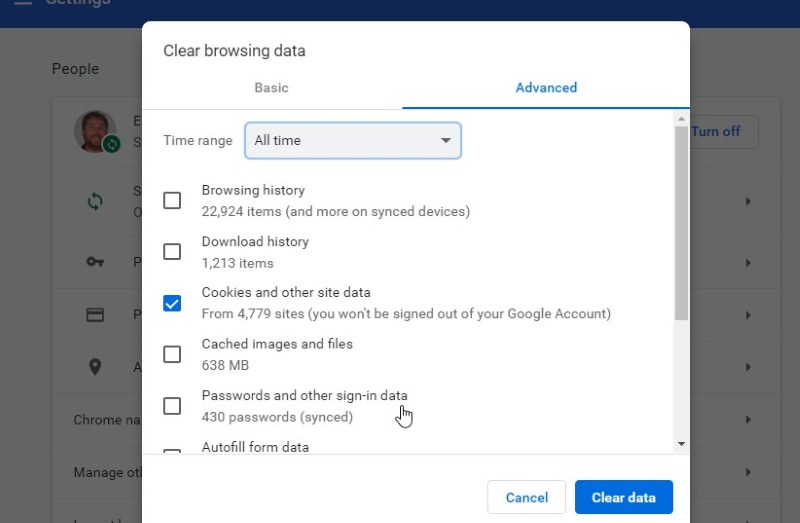Click the credit card payment icon

click(x=95, y=315)
